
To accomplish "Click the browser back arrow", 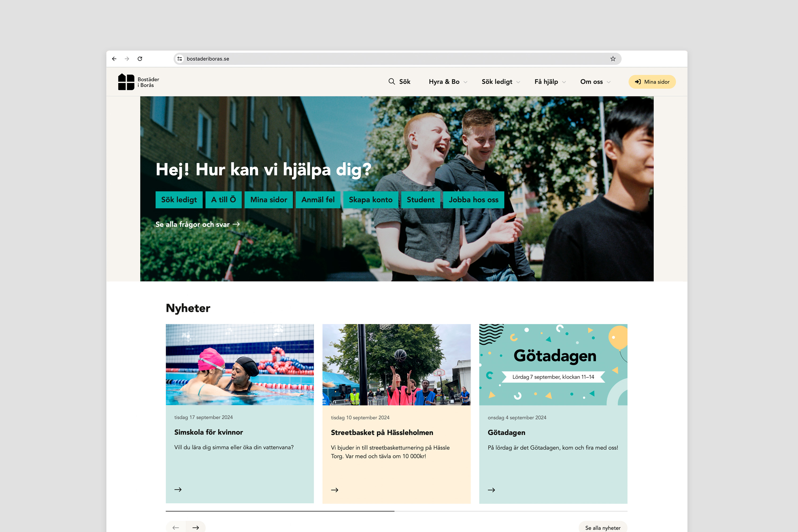I will 114,59.
